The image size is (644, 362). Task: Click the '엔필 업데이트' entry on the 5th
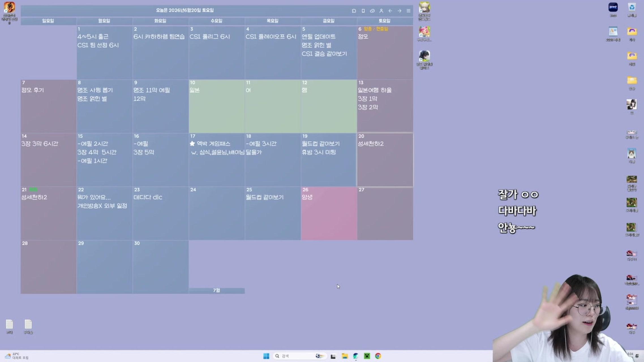pos(319,36)
